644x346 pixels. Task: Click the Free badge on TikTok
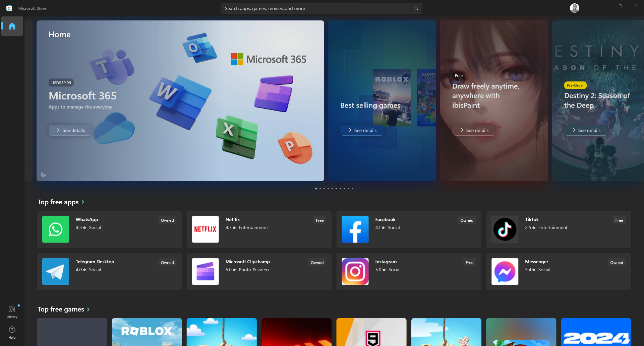tap(619, 220)
